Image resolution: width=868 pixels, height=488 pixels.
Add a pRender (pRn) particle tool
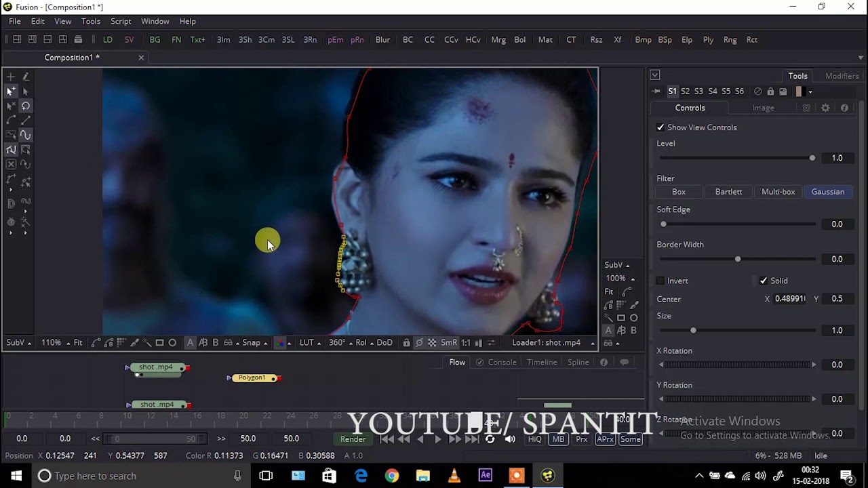click(357, 40)
